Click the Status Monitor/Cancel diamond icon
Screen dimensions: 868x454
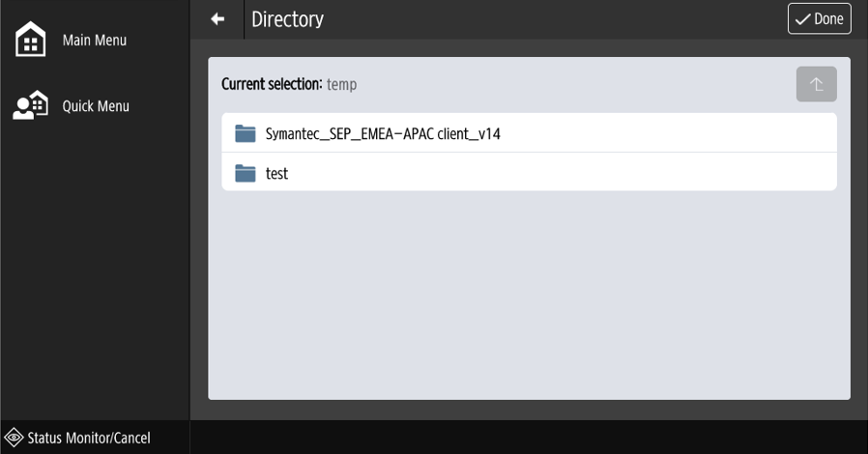[x=14, y=438]
